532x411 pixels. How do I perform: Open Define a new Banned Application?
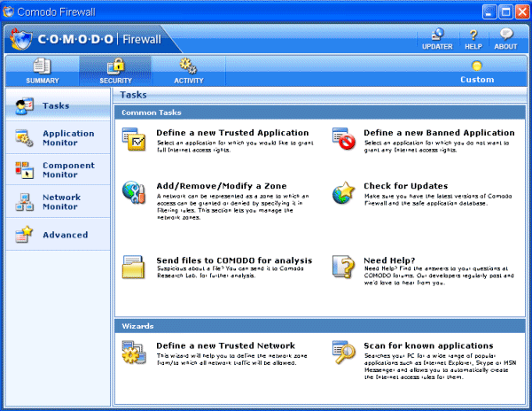click(439, 133)
